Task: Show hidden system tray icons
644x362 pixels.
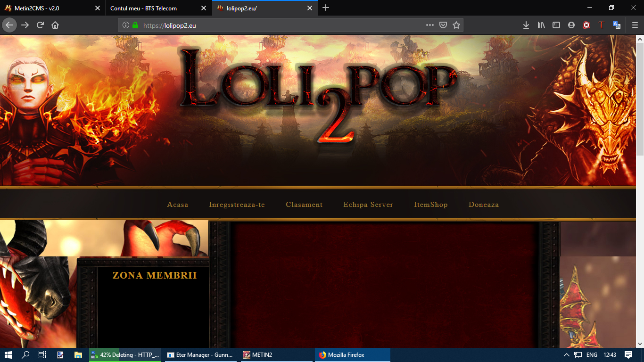Action: tap(567, 355)
